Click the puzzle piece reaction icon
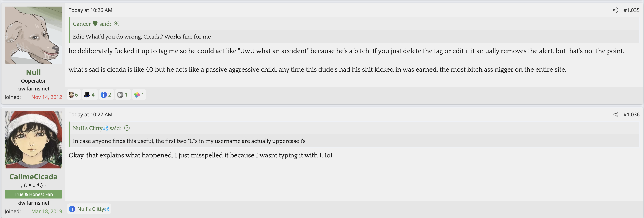 pos(137,95)
